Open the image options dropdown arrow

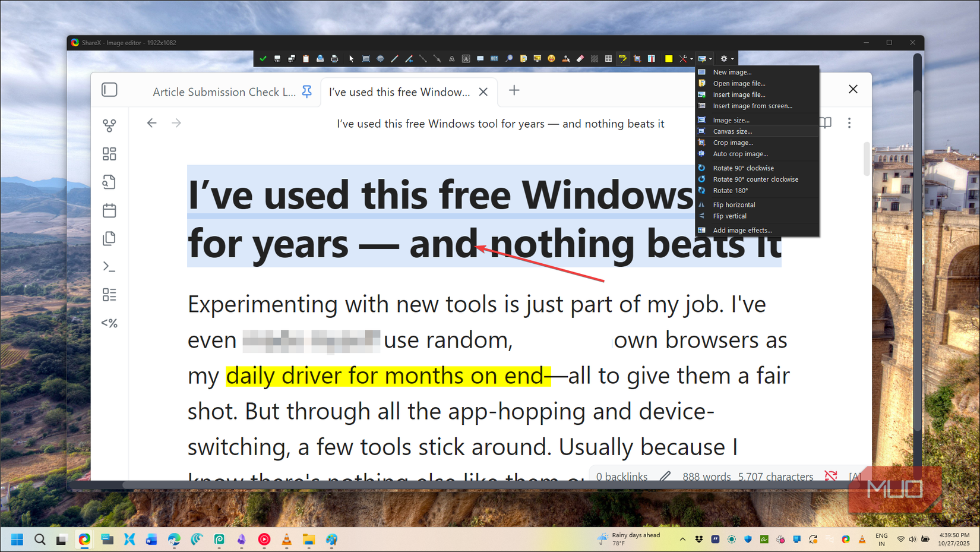pyautogui.click(x=712, y=58)
